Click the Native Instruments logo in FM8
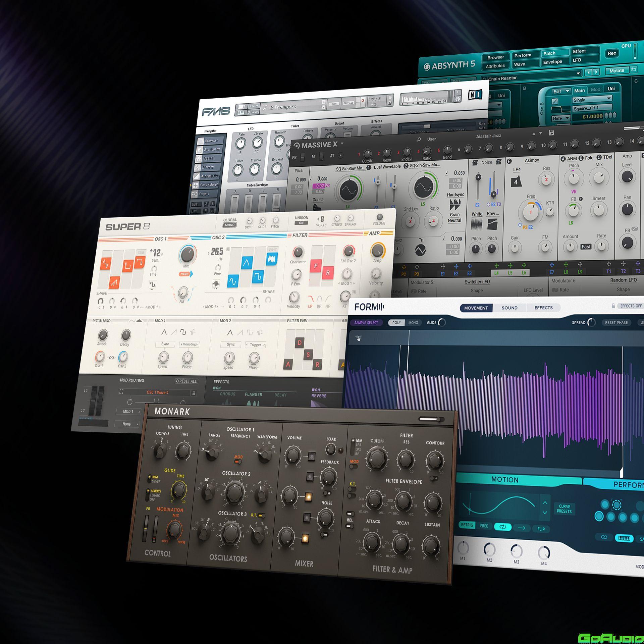Screen dimensions: 644x644 click(x=475, y=95)
